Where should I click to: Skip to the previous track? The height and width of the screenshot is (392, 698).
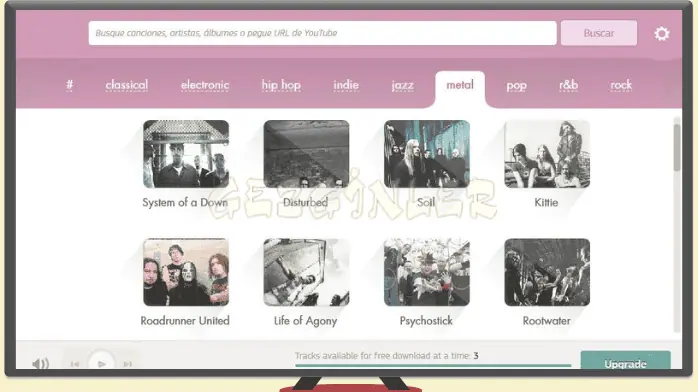pyautogui.click(x=75, y=364)
